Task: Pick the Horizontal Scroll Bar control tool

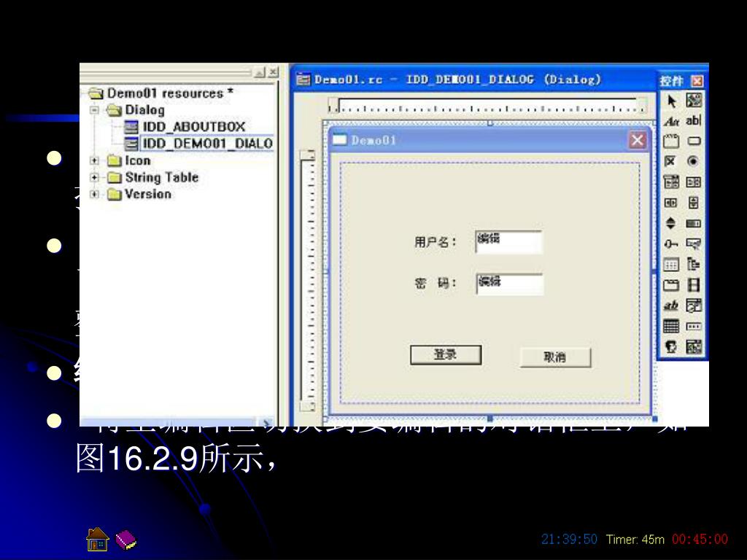Action: click(x=671, y=203)
